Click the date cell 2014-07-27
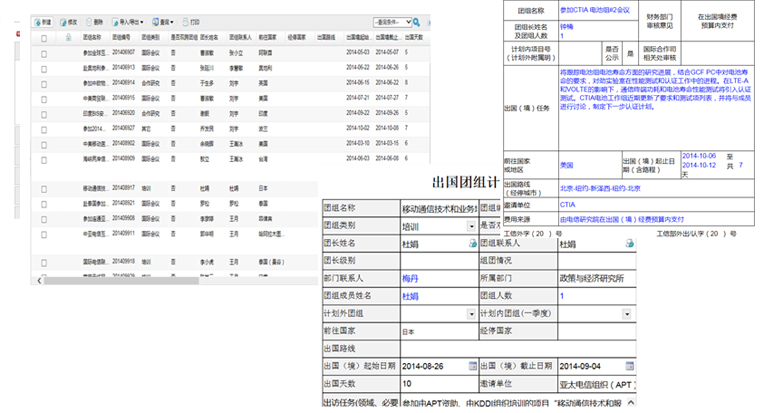 pos(387,98)
